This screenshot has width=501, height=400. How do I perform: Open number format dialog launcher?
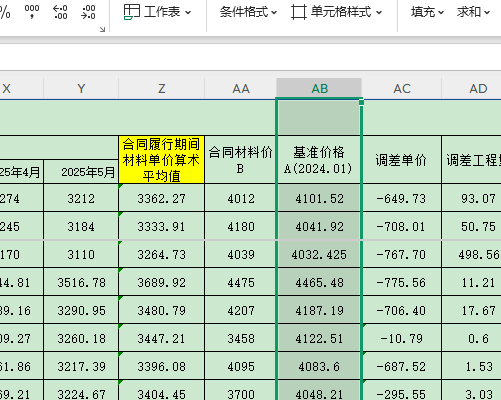[x=102, y=29]
